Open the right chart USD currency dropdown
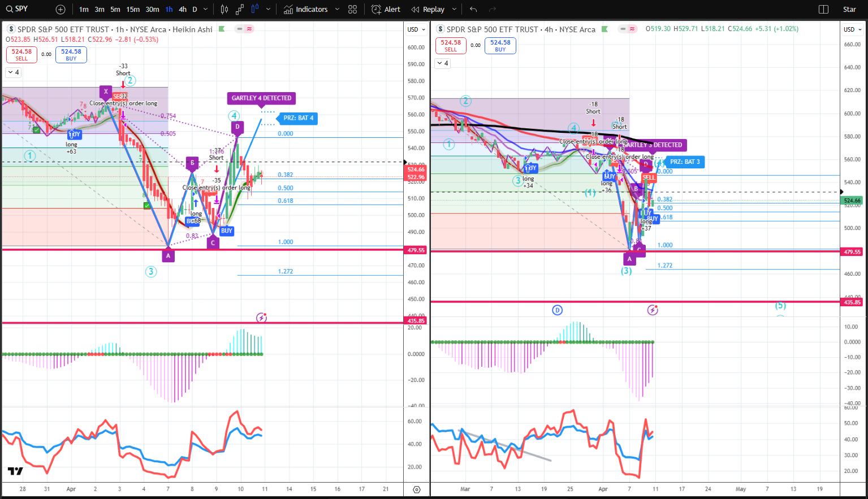The width and height of the screenshot is (868, 499). 853,29
